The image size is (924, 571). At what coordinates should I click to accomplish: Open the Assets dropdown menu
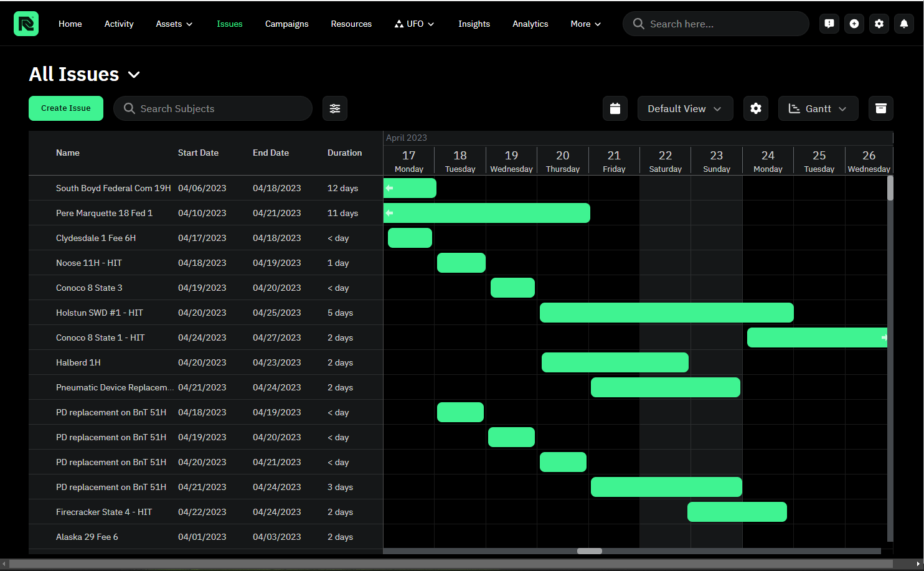174,24
